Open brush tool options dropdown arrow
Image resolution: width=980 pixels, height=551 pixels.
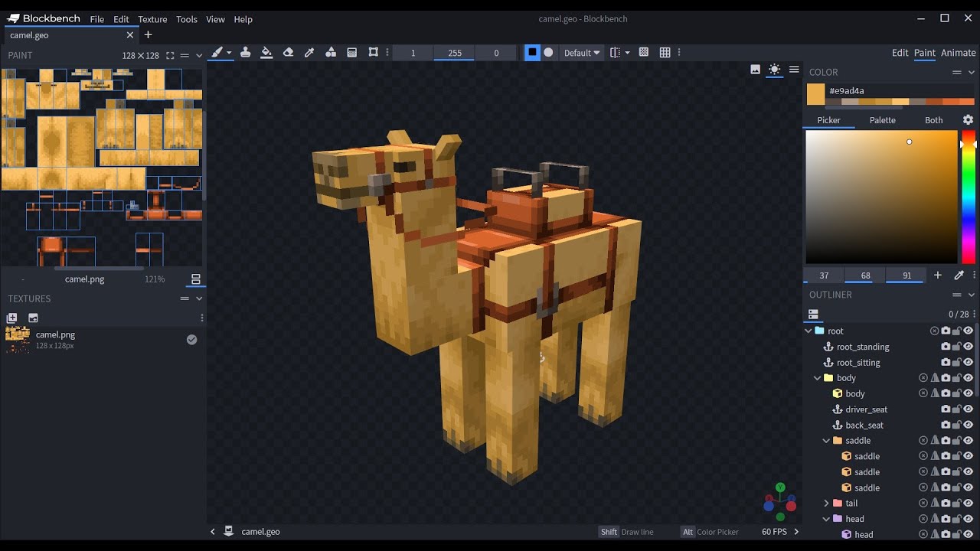point(229,53)
